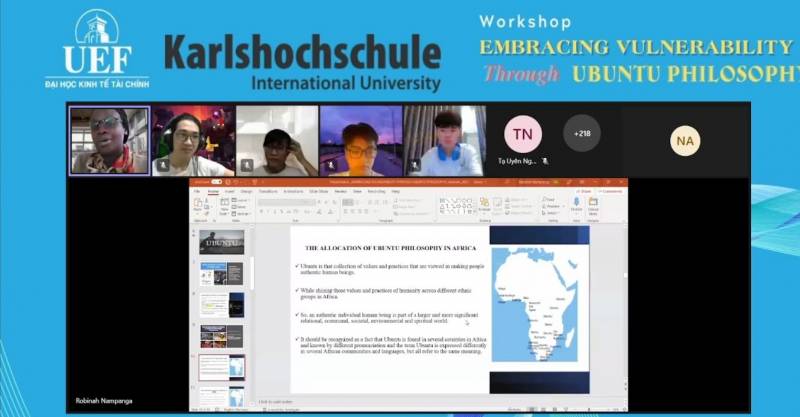
Task: Click the Find icon in Editing group
Action: (549, 200)
